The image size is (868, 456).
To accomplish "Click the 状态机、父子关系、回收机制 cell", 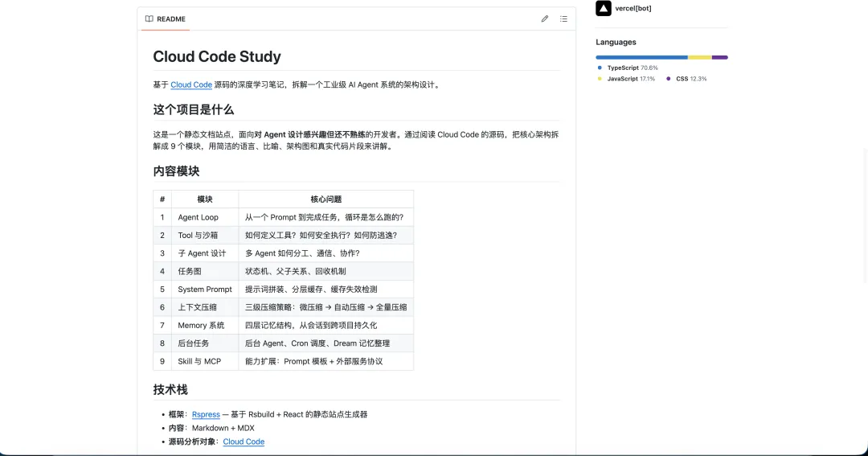I will coord(326,271).
